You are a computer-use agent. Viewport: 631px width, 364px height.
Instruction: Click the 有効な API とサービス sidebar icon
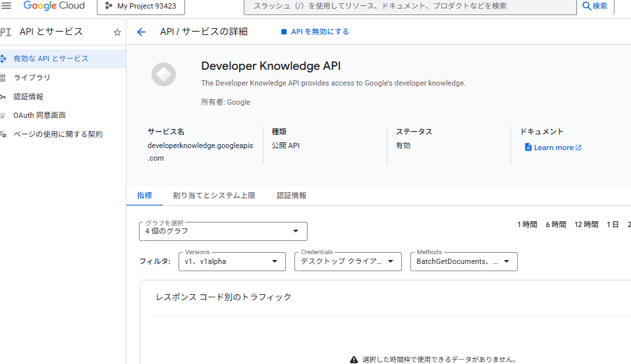(3, 59)
